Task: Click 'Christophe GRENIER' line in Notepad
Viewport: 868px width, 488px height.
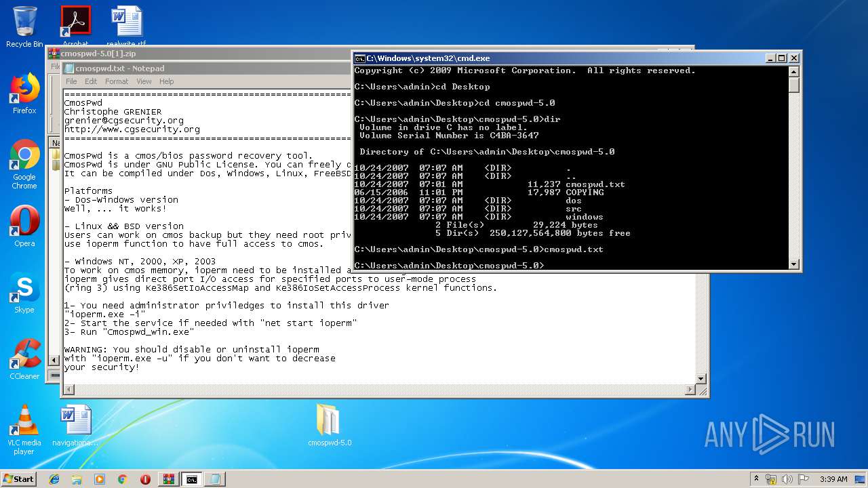Action: (113, 112)
